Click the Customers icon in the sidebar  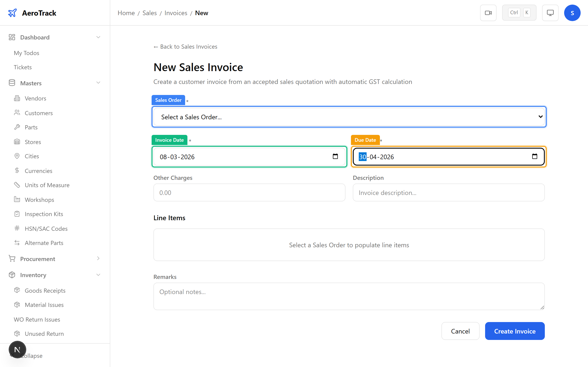(17, 113)
